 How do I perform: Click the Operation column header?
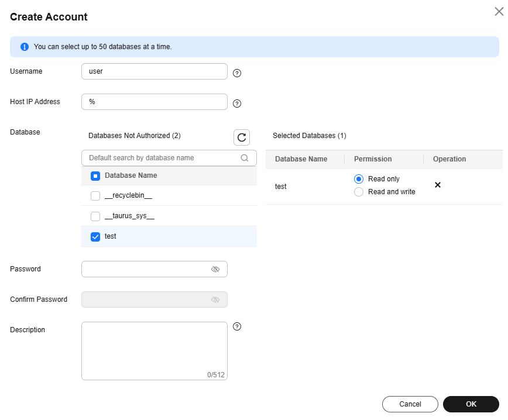click(x=449, y=159)
